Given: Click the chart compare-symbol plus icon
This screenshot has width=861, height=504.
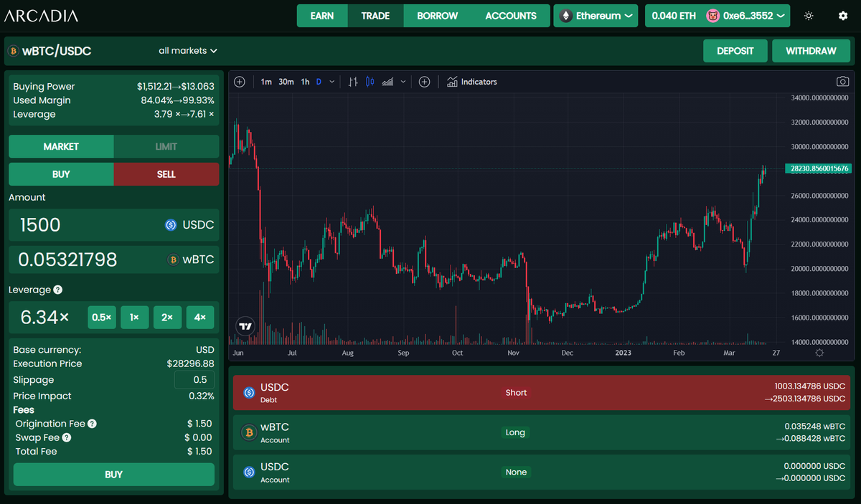Looking at the screenshot, I should click(240, 82).
